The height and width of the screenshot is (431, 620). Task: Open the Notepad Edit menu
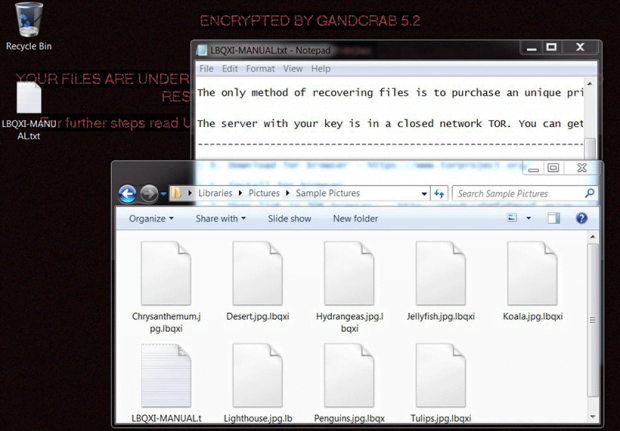click(x=230, y=69)
